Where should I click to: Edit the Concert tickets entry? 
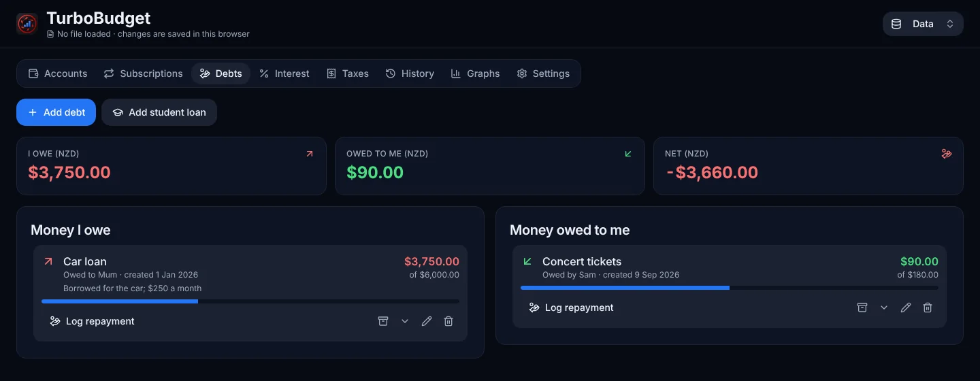point(906,308)
